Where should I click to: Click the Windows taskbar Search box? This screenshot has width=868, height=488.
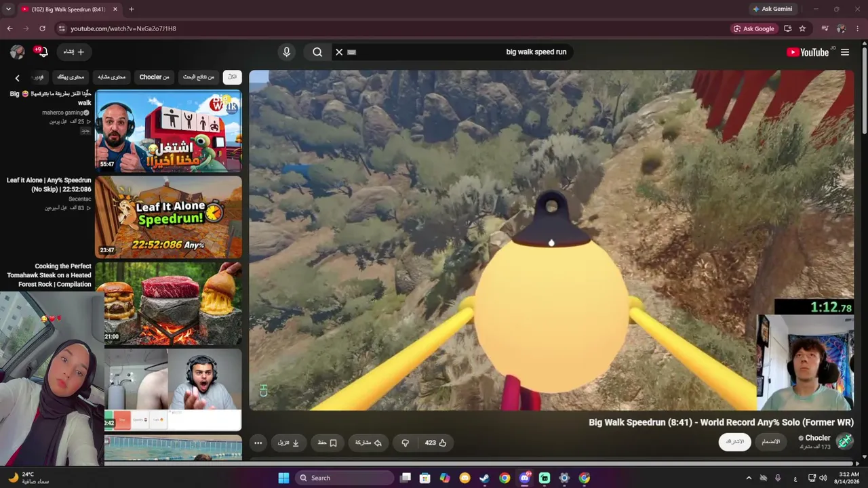tap(344, 478)
